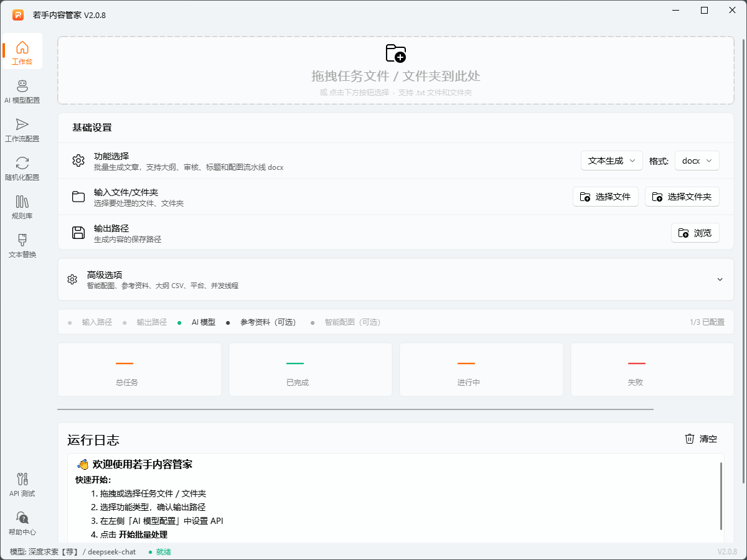This screenshot has width=747, height=560.
Task: Select the 文本替换 sidebar icon
Action: pos(22,245)
